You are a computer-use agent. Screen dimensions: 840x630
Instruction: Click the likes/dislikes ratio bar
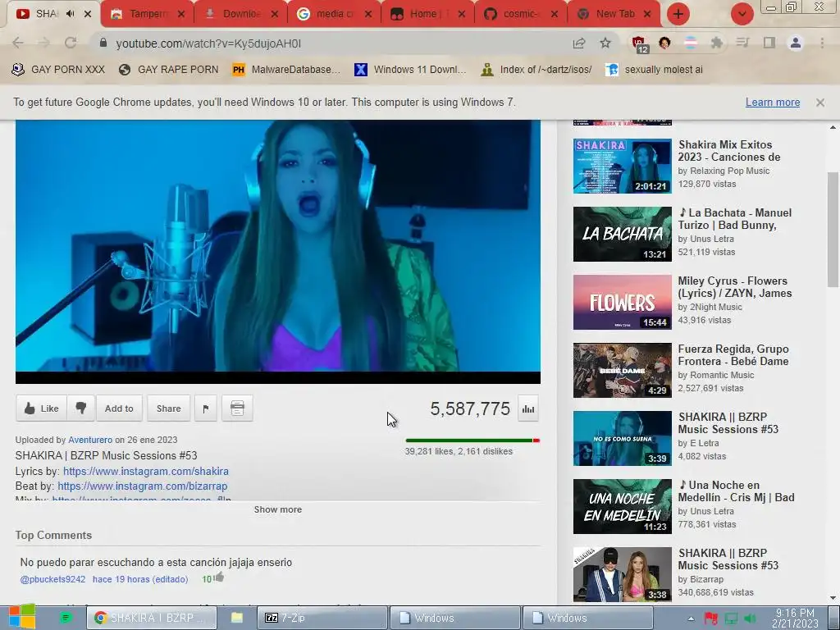tap(472, 441)
